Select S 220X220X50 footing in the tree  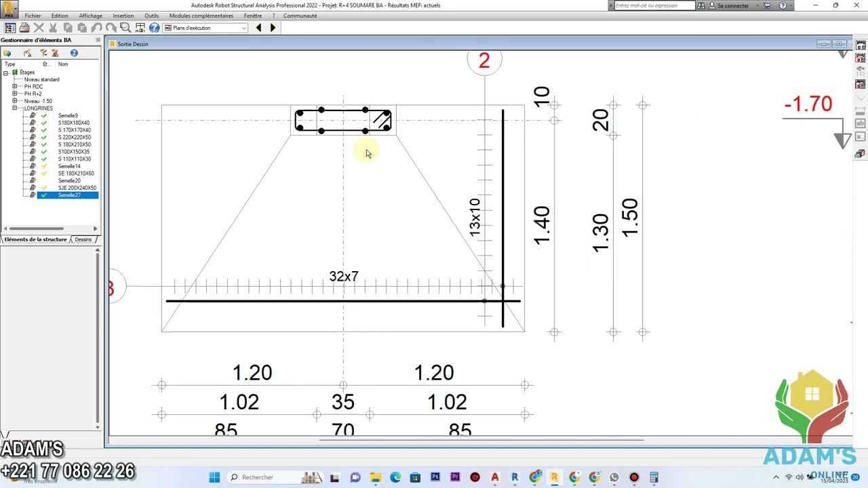(75, 138)
